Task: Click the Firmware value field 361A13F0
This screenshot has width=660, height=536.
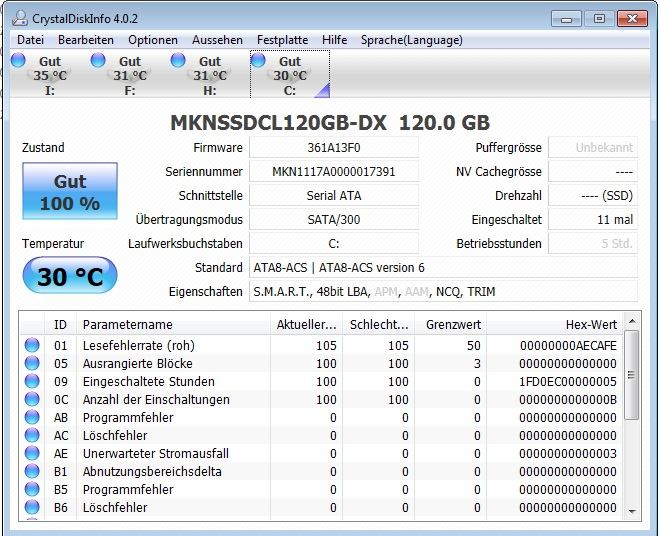Action: pyautogui.click(x=334, y=148)
